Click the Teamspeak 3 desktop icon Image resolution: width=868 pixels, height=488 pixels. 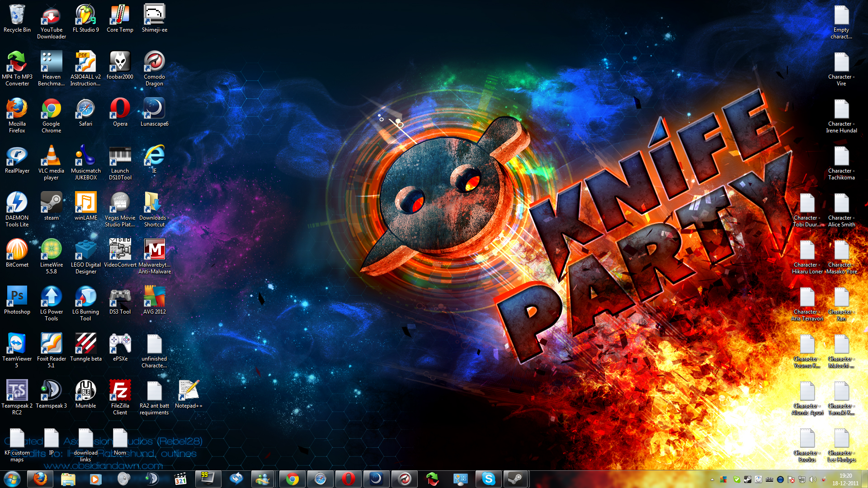click(52, 395)
